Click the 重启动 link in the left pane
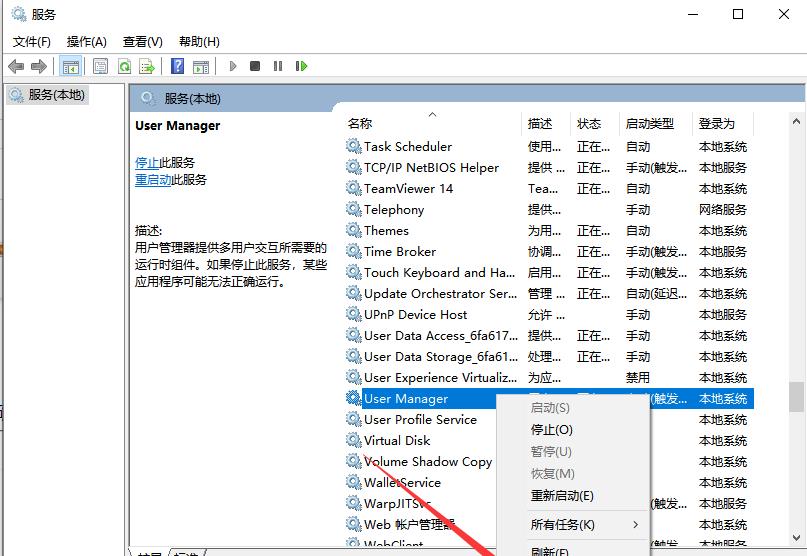This screenshot has height=556, width=807. [x=153, y=180]
